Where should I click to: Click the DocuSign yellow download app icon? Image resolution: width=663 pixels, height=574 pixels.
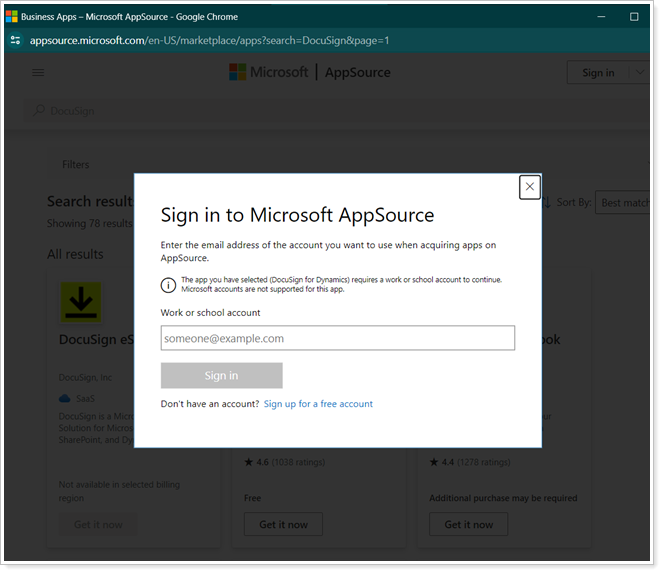(81, 303)
